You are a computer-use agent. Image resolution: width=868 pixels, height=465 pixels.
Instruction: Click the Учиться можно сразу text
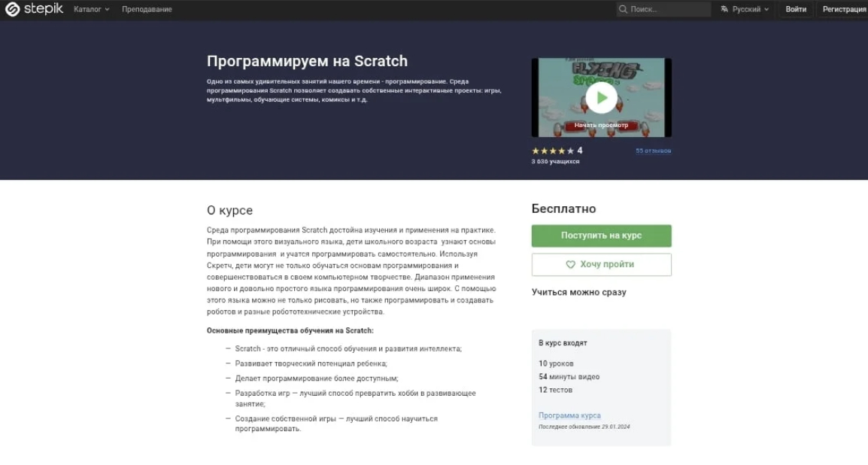coord(579,292)
